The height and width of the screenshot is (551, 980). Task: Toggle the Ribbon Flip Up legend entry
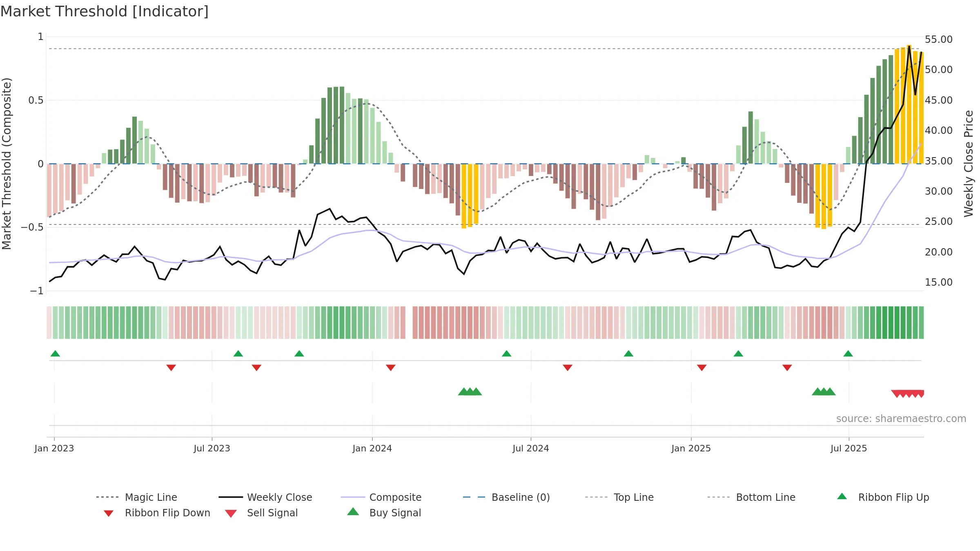(x=883, y=497)
